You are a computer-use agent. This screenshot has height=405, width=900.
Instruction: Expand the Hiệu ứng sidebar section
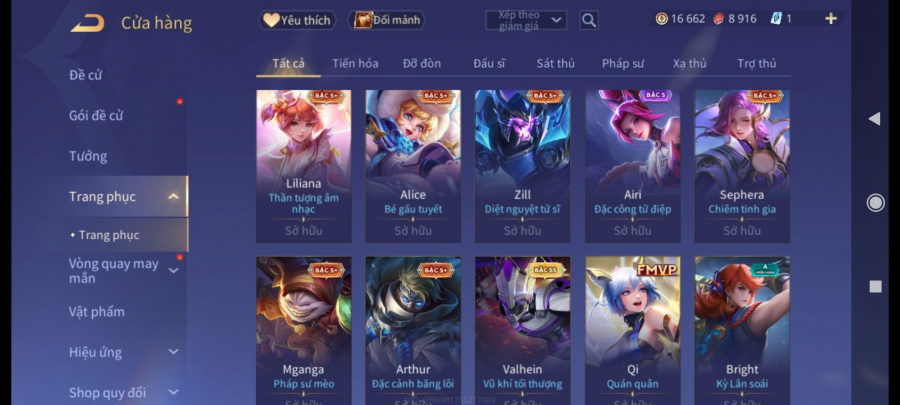tap(173, 352)
